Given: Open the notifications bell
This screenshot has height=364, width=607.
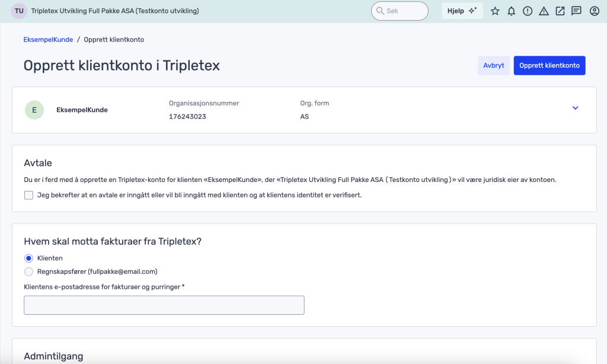Looking at the screenshot, I should pyautogui.click(x=512, y=11).
